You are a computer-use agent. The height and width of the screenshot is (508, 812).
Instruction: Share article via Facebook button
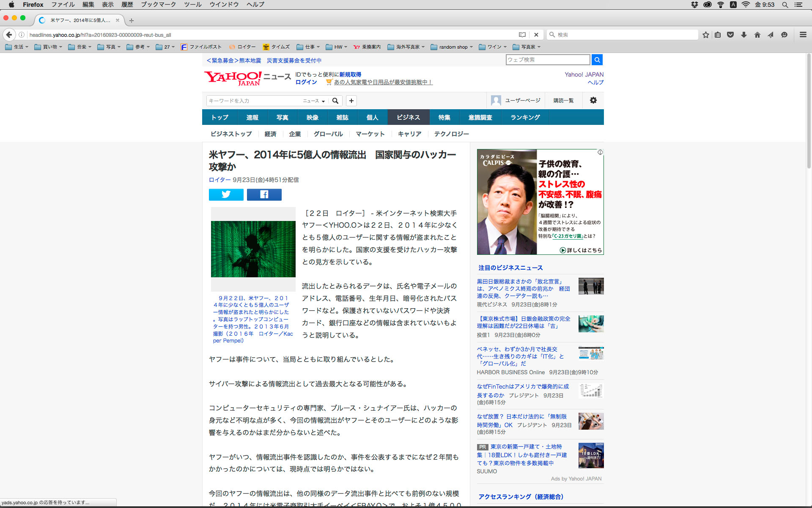tap(264, 194)
